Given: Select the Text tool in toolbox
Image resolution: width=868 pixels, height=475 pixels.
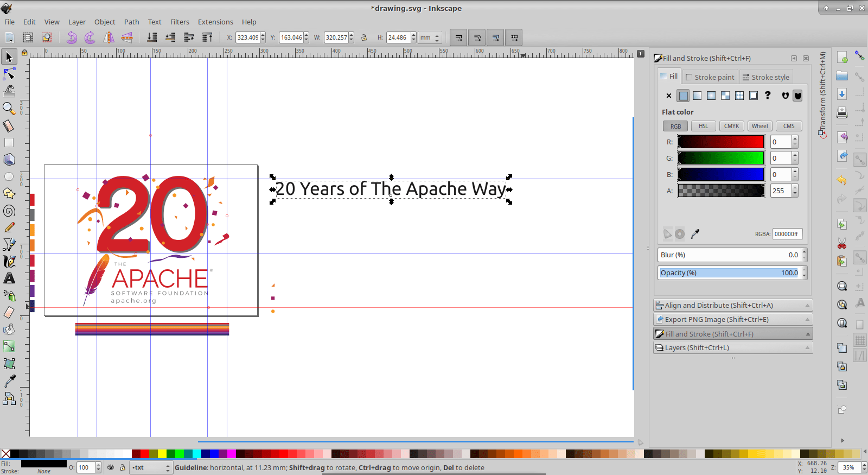Looking at the screenshot, I should point(9,278).
